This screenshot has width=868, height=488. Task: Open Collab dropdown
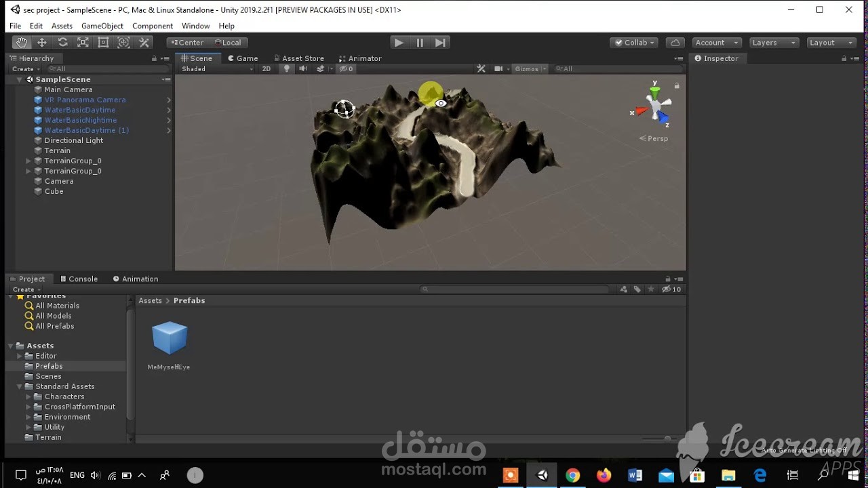tap(635, 42)
